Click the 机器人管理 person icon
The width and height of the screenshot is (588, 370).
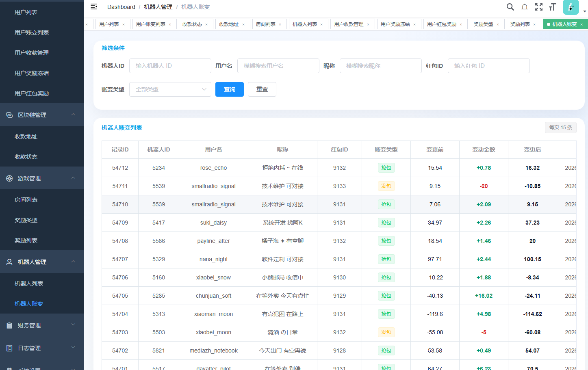9,262
